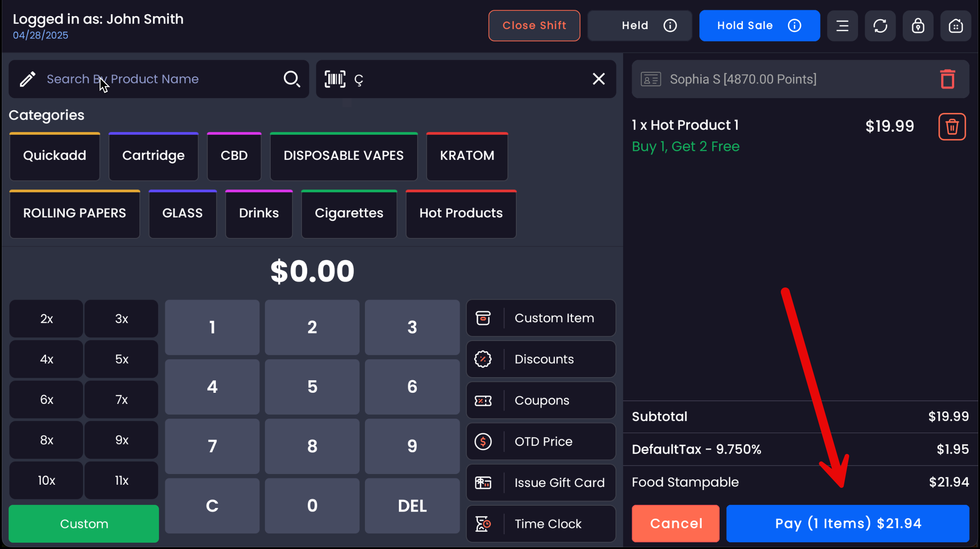Click the sync/refresh icon in top bar

(x=880, y=25)
